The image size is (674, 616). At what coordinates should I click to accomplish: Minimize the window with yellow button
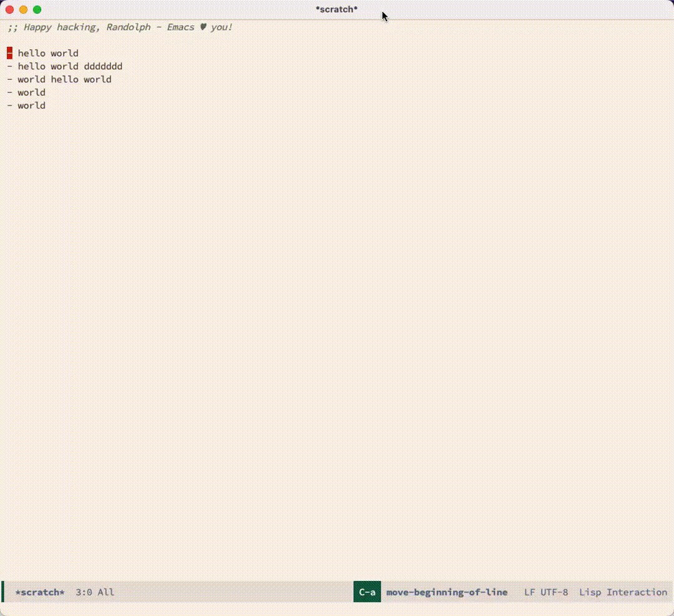click(24, 9)
